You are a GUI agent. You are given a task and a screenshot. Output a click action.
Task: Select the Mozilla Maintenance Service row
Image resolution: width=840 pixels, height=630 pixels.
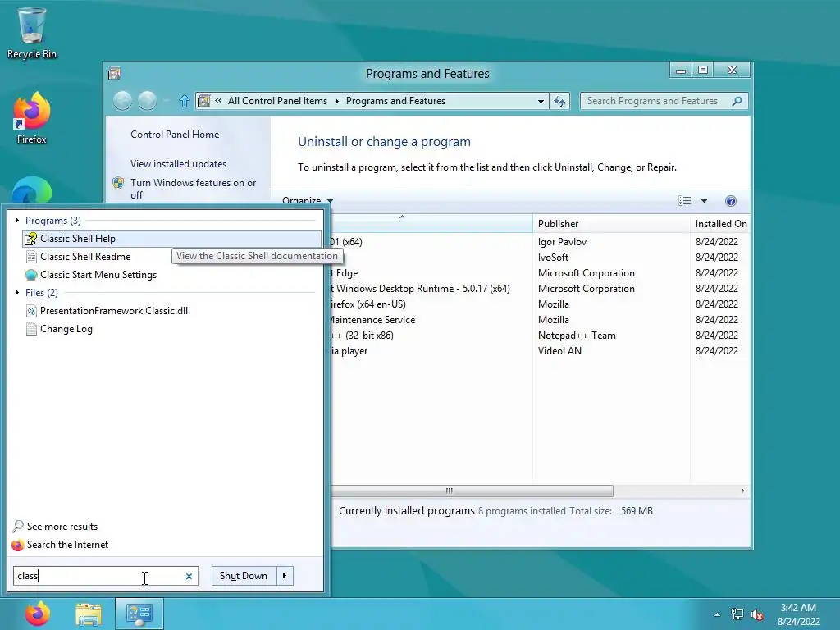point(538,320)
